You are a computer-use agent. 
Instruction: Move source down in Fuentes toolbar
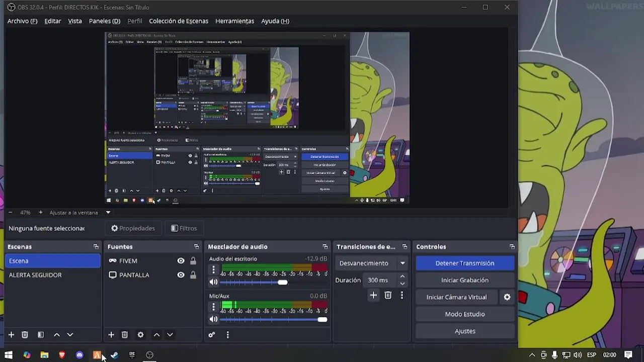coord(170,335)
